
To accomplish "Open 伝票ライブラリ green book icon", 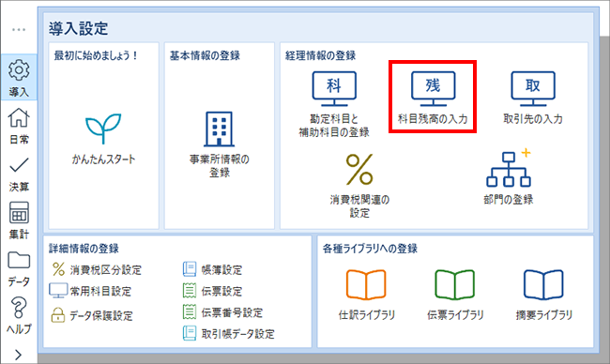I will click(x=455, y=285).
